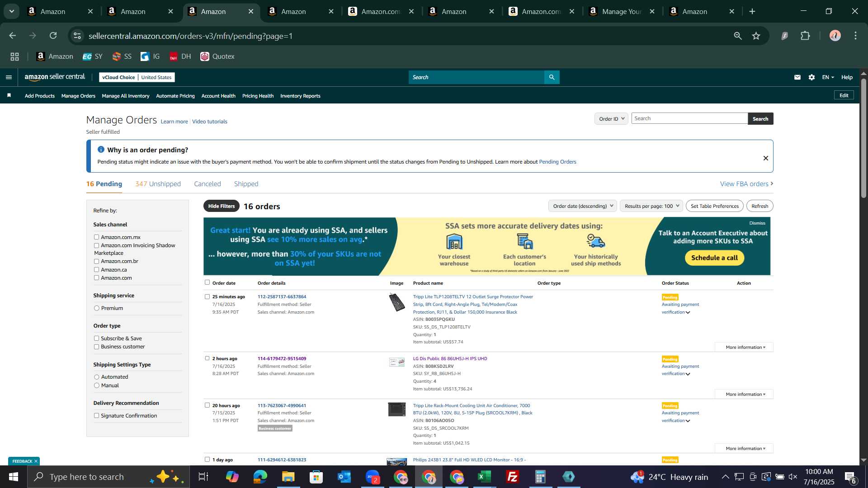Open FileZilla from the taskbar
This screenshot has height=488, width=868.
point(513,477)
